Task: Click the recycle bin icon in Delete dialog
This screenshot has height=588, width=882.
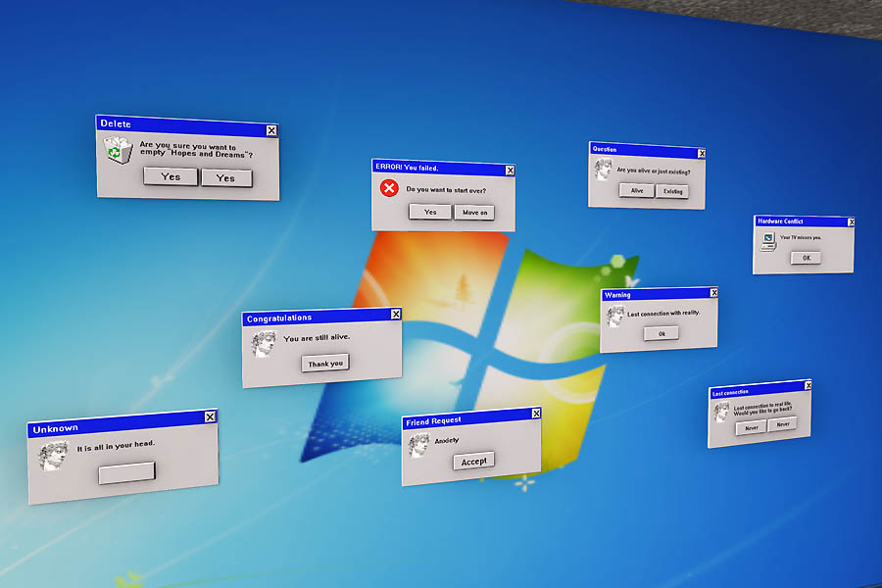Action: pyautogui.click(x=119, y=150)
